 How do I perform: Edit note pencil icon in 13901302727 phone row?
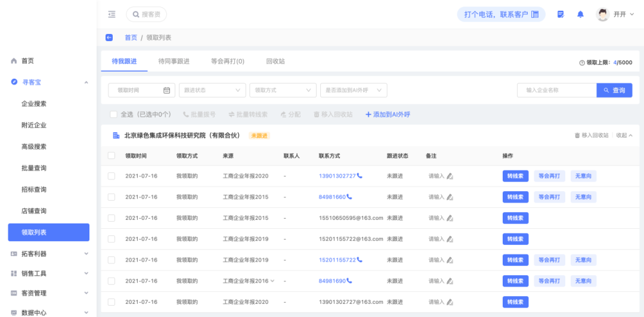point(450,176)
